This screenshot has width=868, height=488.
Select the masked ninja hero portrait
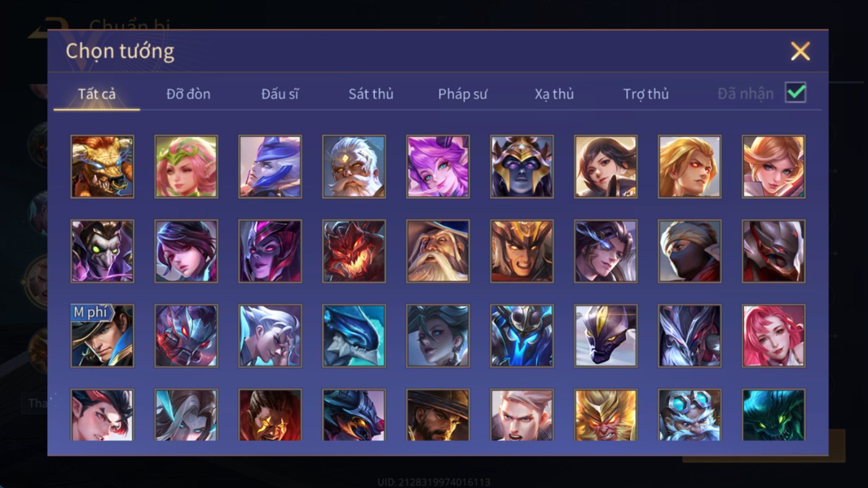coord(690,251)
